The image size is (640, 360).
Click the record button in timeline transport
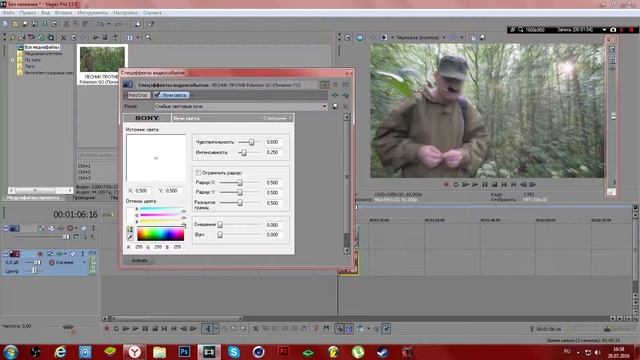pyautogui.click(x=107, y=329)
